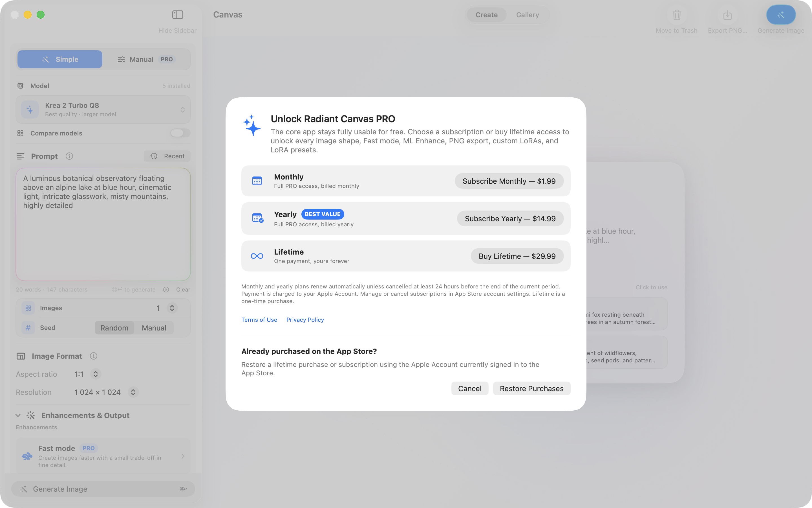Image resolution: width=812 pixels, height=508 pixels.
Task: Open the Recent prompts menu
Action: pyautogui.click(x=167, y=156)
